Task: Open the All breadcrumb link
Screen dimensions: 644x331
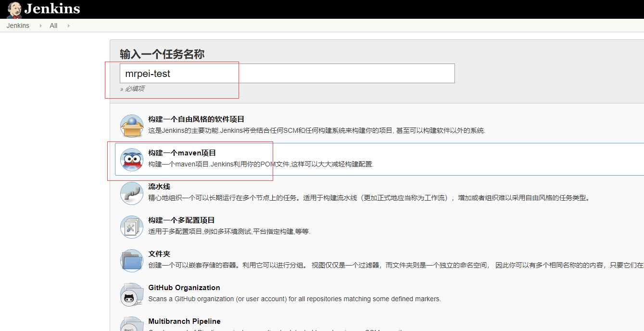Action: [x=53, y=25]
